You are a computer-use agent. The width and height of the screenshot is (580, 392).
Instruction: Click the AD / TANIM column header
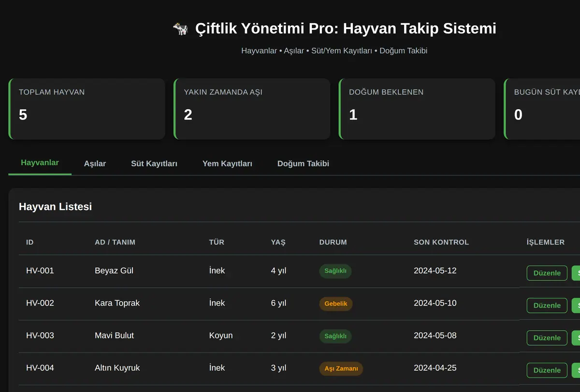(115, 242)
